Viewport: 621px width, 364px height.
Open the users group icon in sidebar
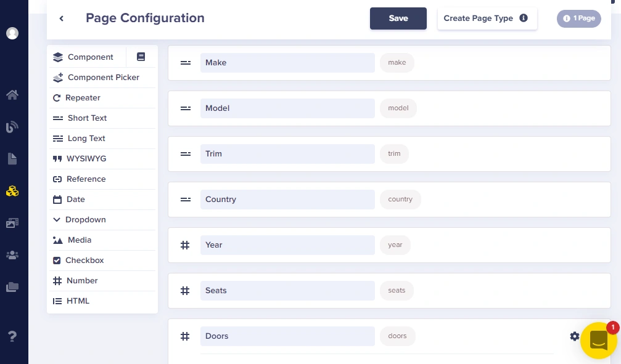[x=12, y=255]
